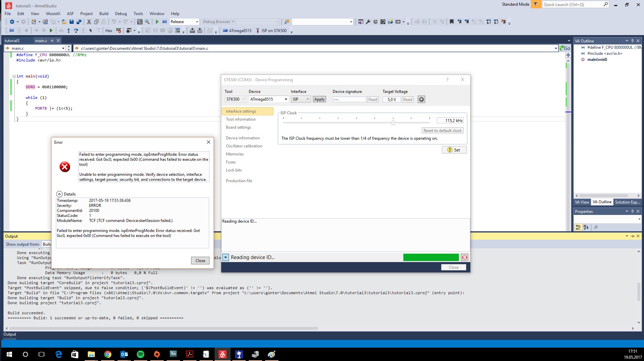Click the Start Debugging and Break icon

pyautogui.click(x=165, y=22)
